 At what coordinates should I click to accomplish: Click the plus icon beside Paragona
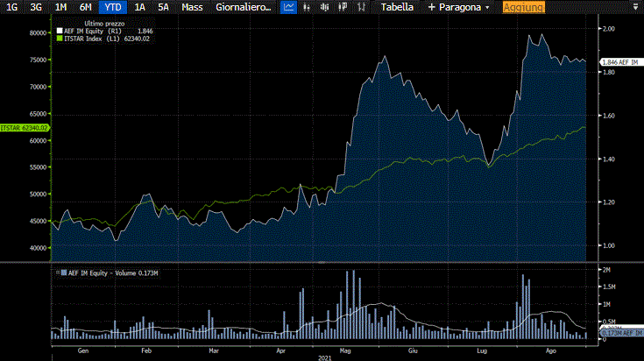431,7
